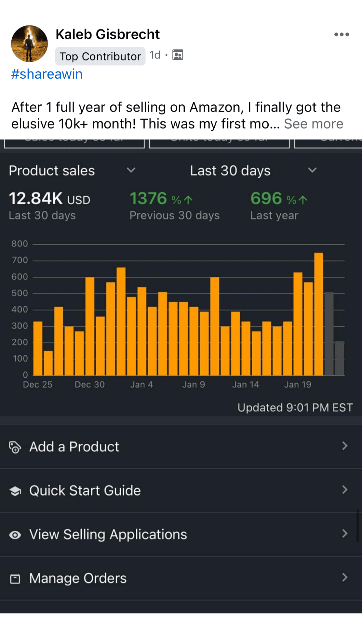Tap the tallest orange bar in chart

point(319,314)
